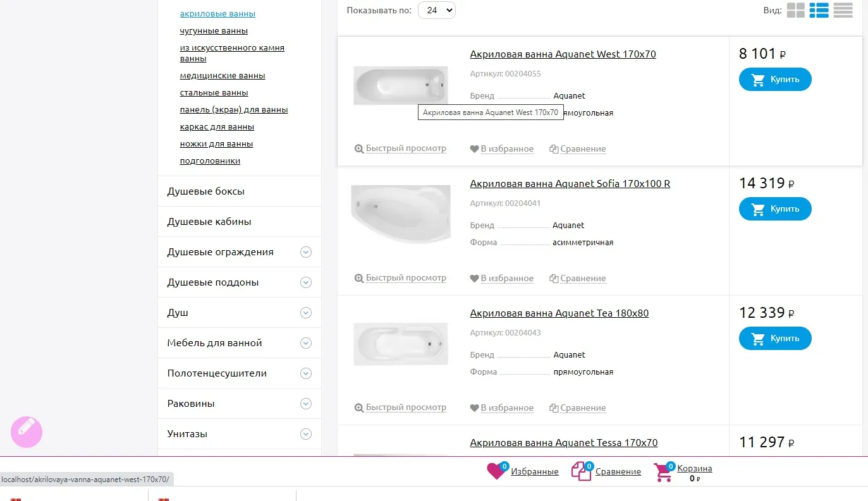Click Aquanet Sofia bathtub thumbnail
Viewport: 868px width, 501px height.
point(401,214)
